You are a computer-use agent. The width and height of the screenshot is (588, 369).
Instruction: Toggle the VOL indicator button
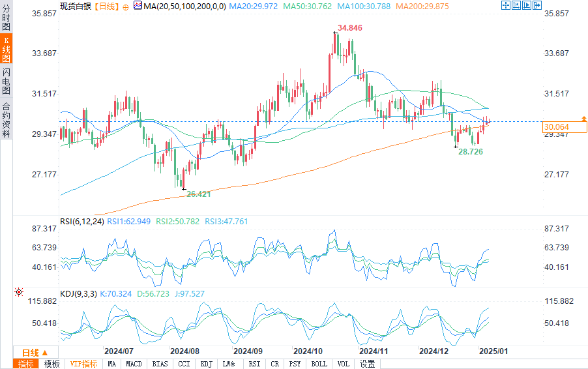click(x=343, y=364)
